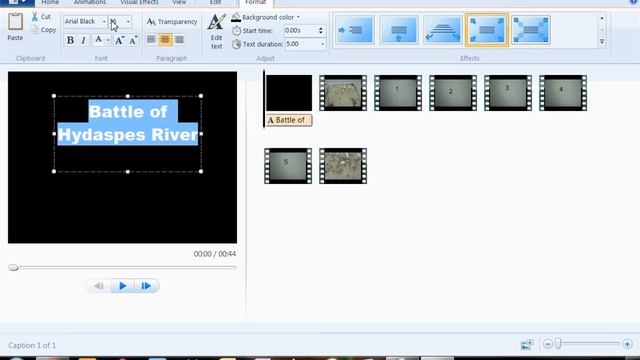Select the last speckled clip in storyboard
The width and height of the screenshot is (640, 360).
(x=343, y=166)
